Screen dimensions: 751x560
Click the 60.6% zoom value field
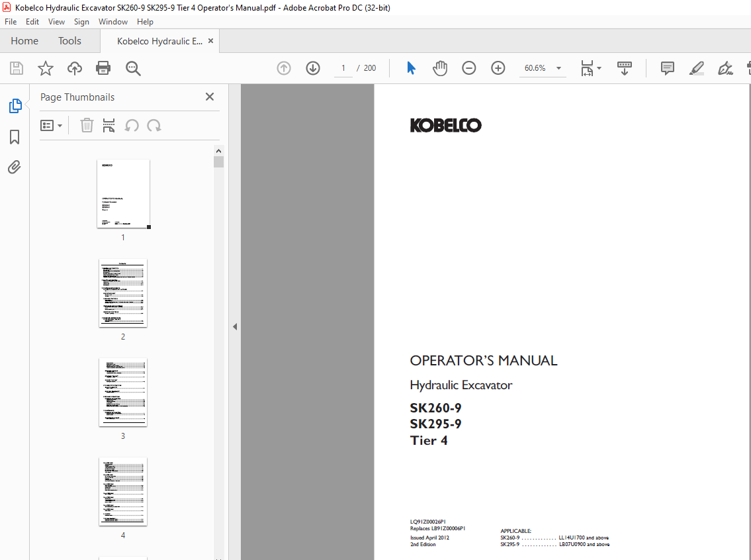pyautogui.click(x=535, y=68)
